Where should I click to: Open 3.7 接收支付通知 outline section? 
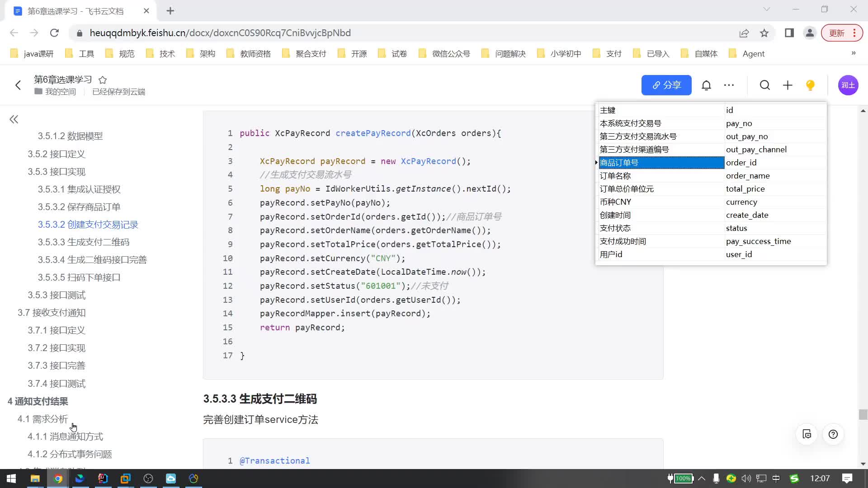pyautogui.click(x=52, y=313)
